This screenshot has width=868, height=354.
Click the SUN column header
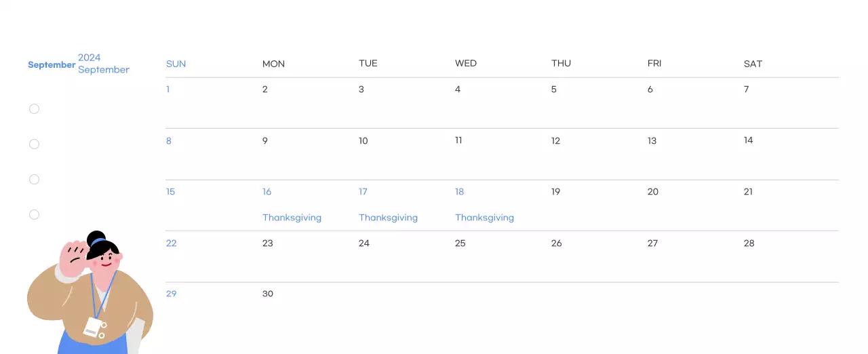176,64
